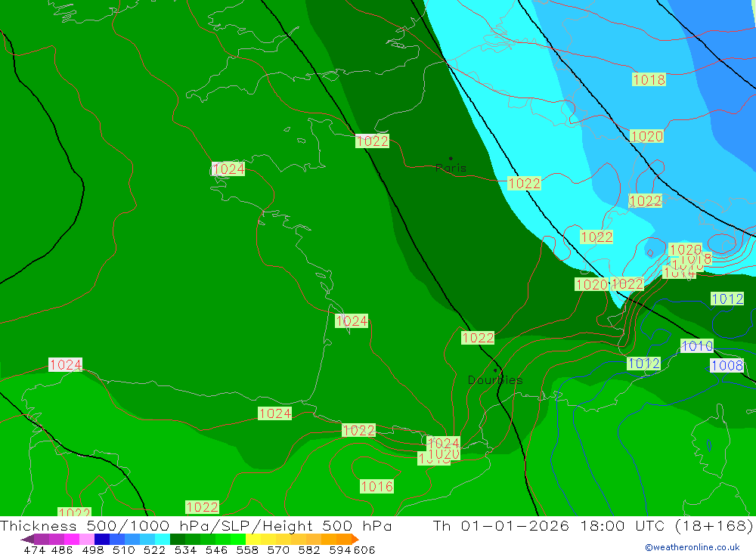Click the red 1018 label in light-blue area
Image resolution: width=756 pixels, height=554 pixels.
pos(649,79)
